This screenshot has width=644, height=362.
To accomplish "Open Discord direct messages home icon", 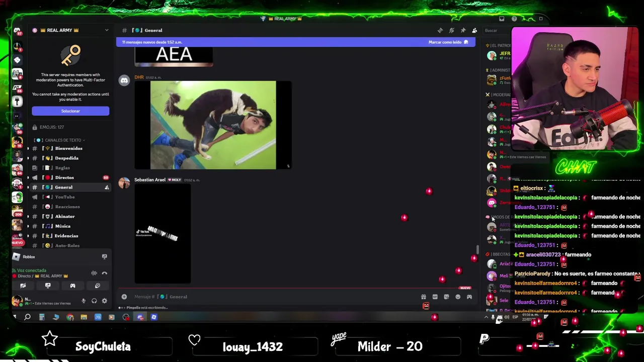I will 17,31.
